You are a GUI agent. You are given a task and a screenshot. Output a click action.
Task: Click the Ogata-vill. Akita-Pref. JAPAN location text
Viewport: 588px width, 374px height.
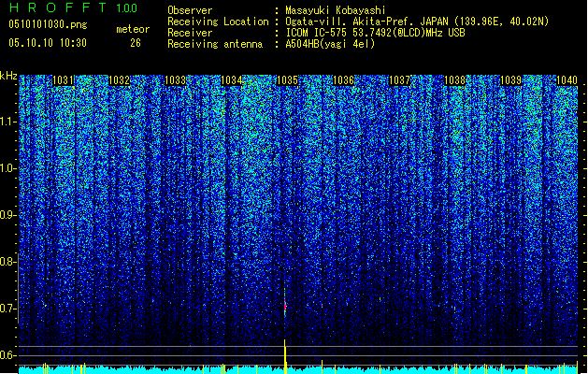click(x=417, y=22)
